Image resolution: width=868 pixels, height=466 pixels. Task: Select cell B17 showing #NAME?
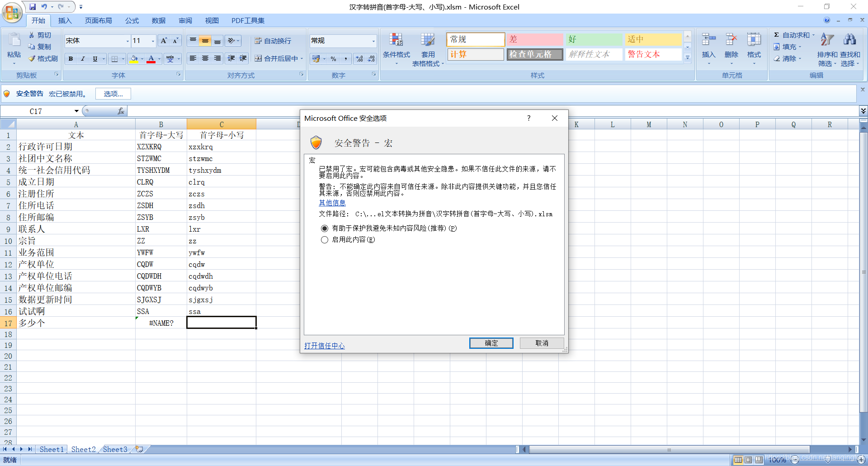coord(161,323)
